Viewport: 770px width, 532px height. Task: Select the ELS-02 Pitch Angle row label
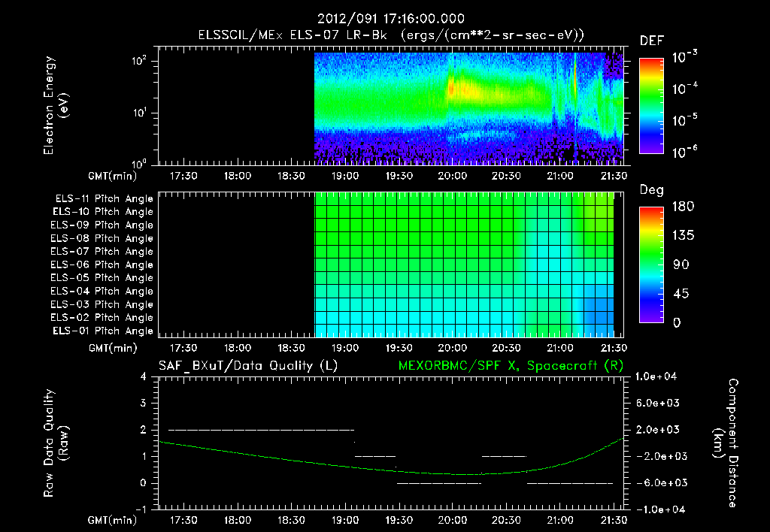[102, 318]
